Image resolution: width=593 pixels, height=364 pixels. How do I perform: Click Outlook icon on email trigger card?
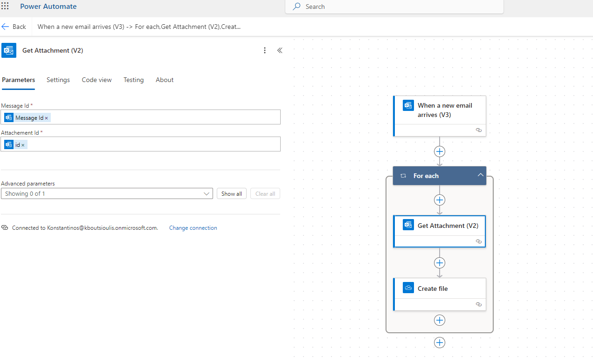coord(408,105)
